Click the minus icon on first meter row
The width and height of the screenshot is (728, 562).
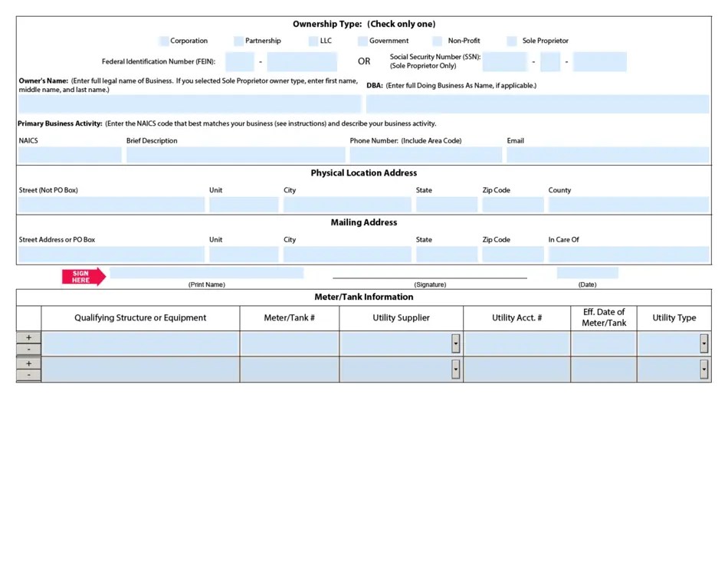[x=28, y=350]
